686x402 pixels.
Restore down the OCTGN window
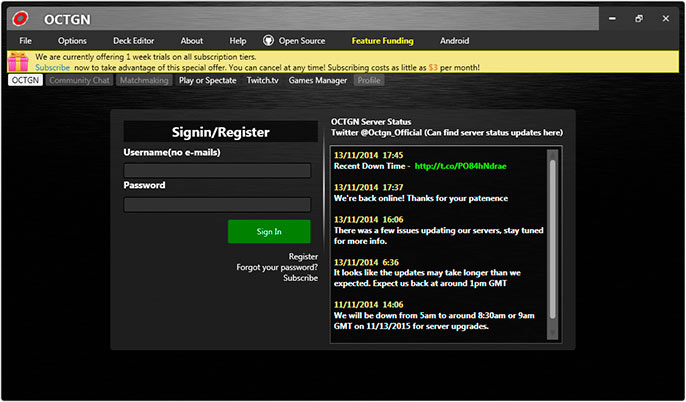point(639,19)
